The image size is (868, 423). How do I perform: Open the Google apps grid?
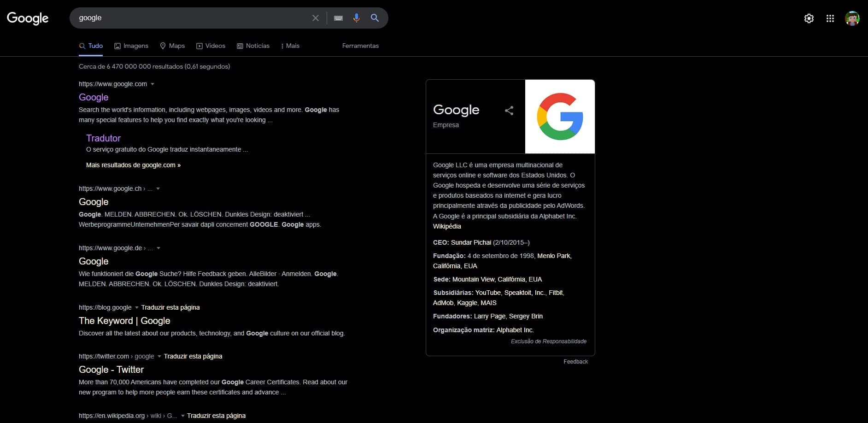click(830, 18)
